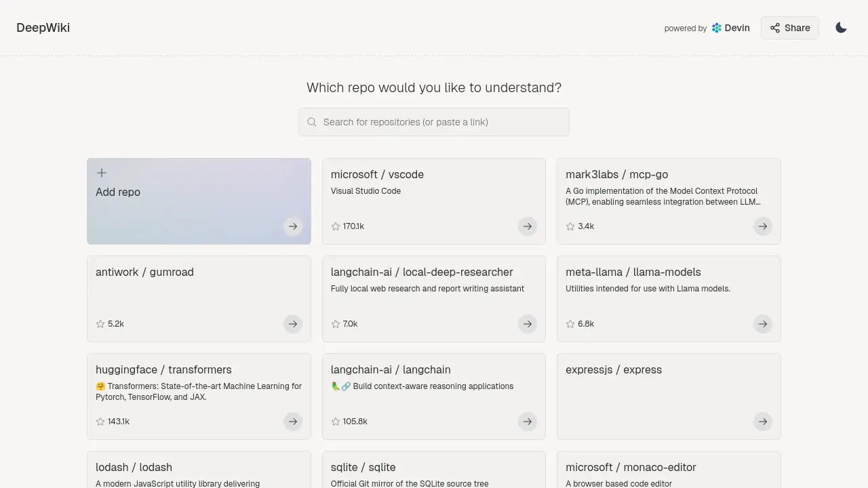Open the Add repo arrow
Image resolution: width=868 pixels, height=488 pixels.
(x=293, y=226)
